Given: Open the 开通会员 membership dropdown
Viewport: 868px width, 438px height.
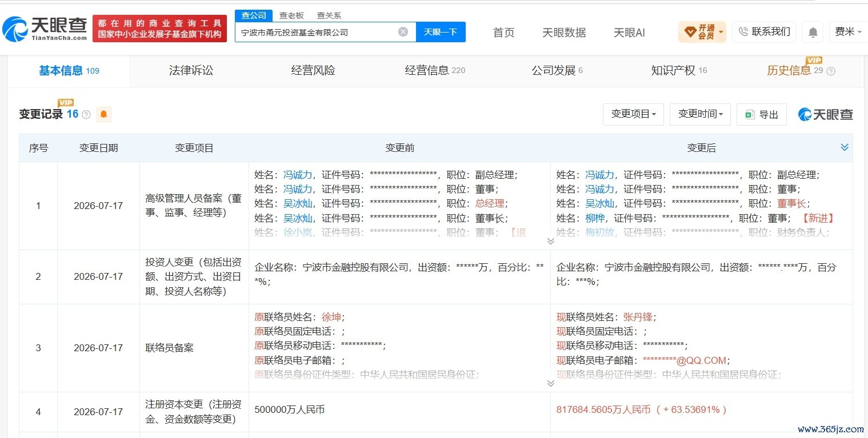Looking at the screenshot, I should (702, 31).
